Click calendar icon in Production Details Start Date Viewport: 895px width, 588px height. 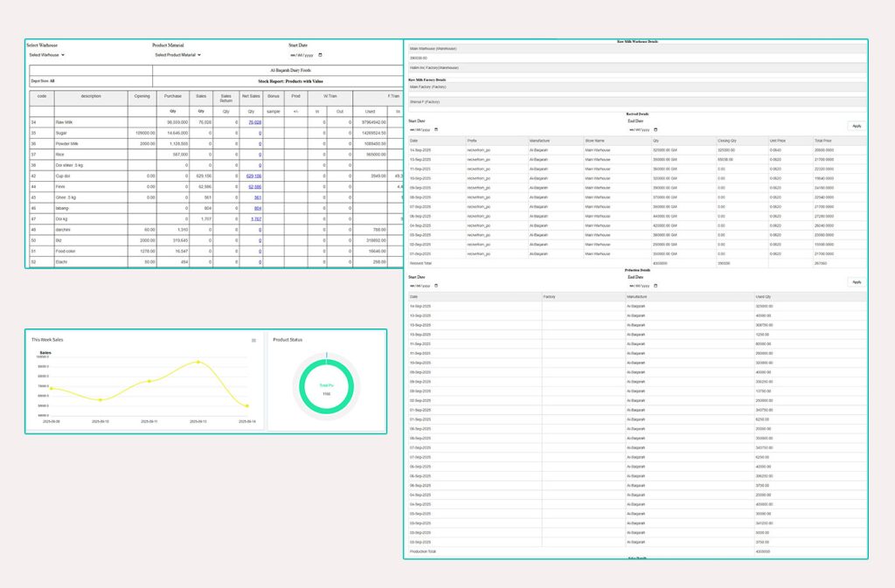click(436, 286)
